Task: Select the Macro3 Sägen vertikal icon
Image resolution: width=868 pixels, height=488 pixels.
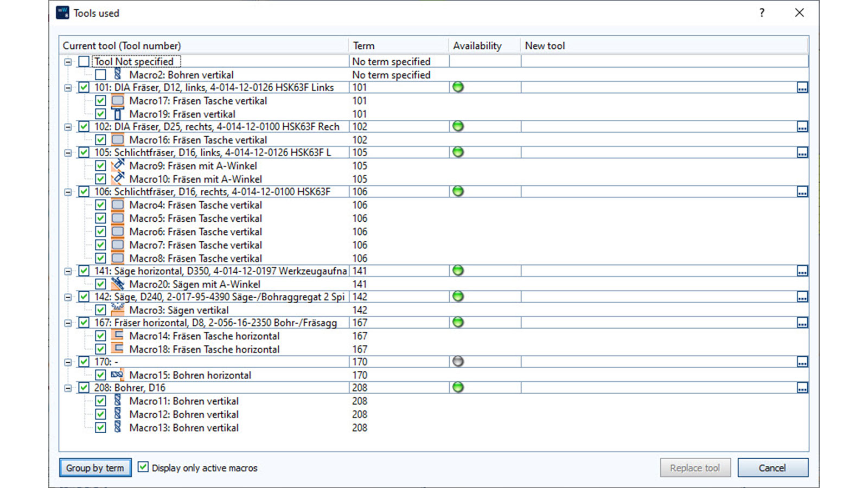Action: (x=118, y=310)
